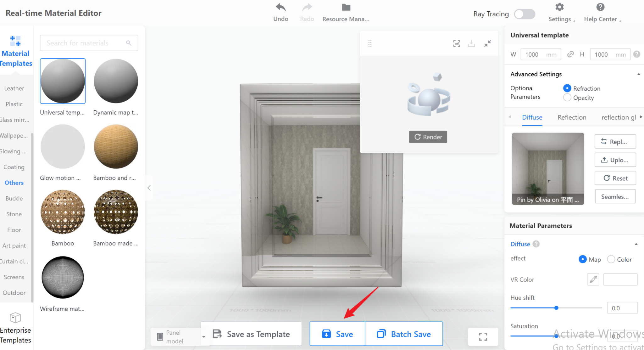The width and height of the screenshot is (644, 350).
Task: Click the Render button
Action: pos(428,137)
